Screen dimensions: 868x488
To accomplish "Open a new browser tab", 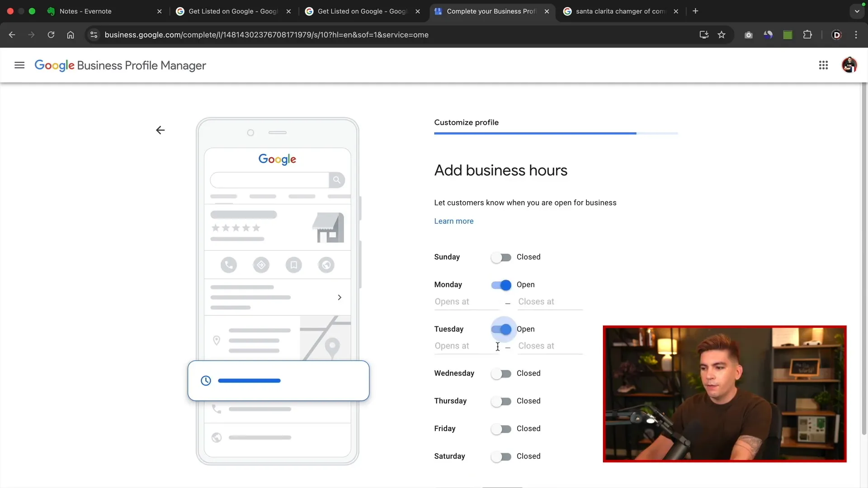I will [695, 11].
